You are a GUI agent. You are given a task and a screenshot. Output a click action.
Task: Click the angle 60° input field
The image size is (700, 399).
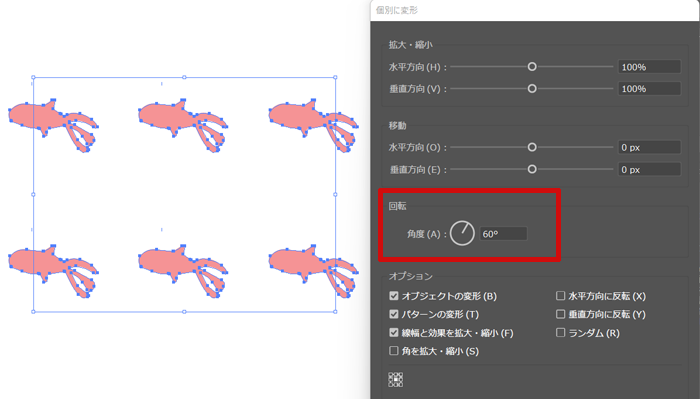click(x=503, y=234)
